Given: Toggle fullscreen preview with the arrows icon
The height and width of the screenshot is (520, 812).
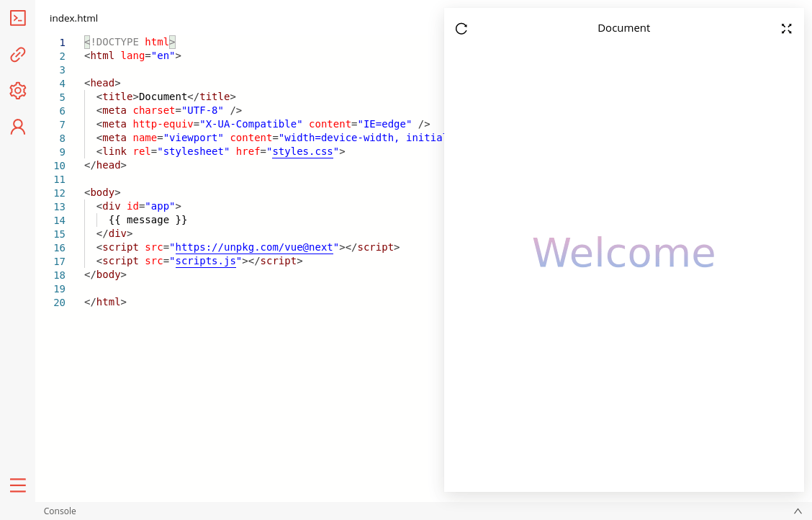Looking at the screenshot, I should (x=786, y=29).
